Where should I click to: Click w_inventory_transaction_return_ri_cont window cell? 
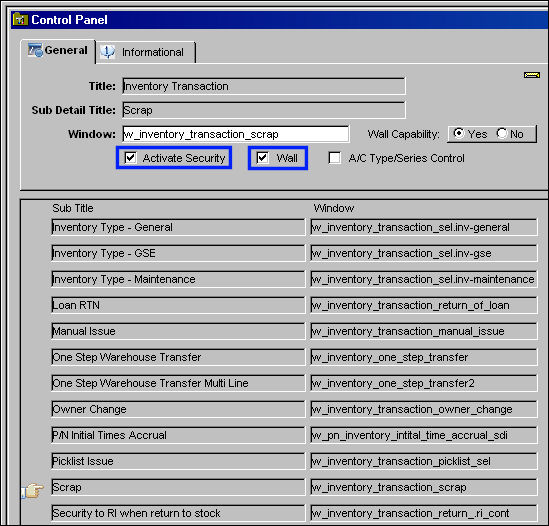pos(424,513)
